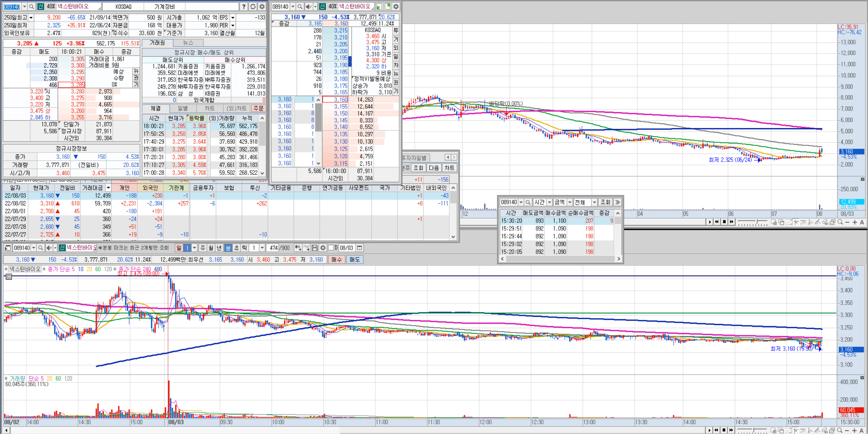Viewport: 868px width, 434px height.
Task: Click 매수 buy button above minute chart
Action: 337,260
